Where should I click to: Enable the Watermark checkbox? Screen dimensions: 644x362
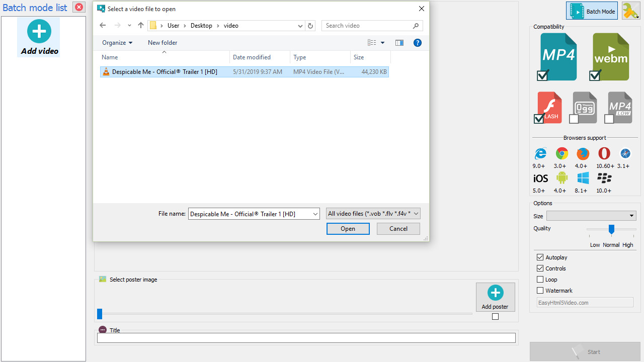point(540,291)
